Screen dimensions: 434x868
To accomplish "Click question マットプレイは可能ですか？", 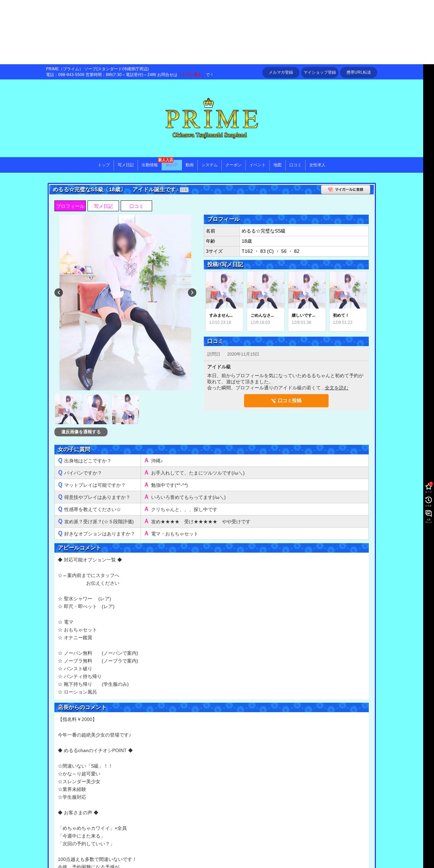I will pos(95,485).
